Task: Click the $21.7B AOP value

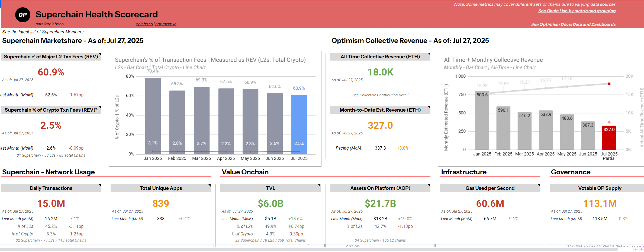Action: [380, 203]
